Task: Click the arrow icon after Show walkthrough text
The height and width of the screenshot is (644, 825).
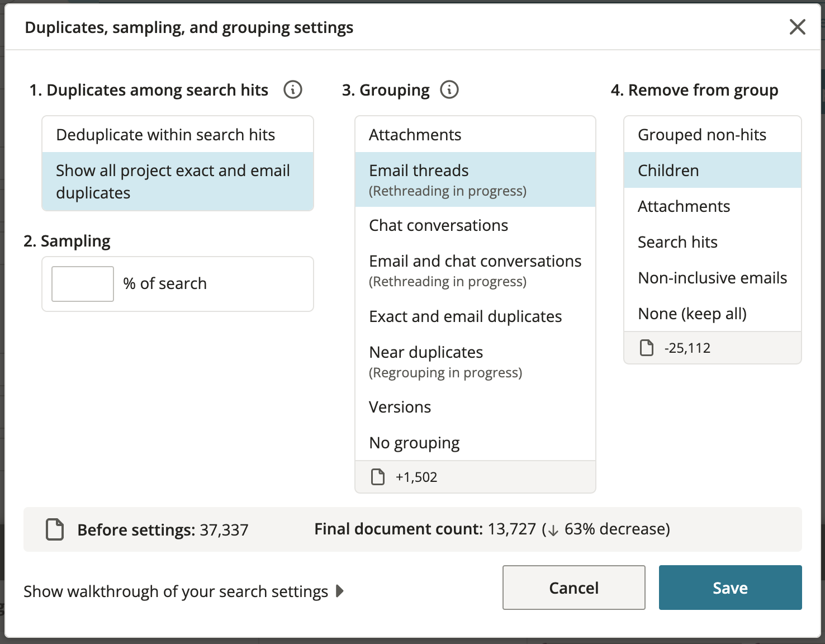Action: [x=340, y=591]
